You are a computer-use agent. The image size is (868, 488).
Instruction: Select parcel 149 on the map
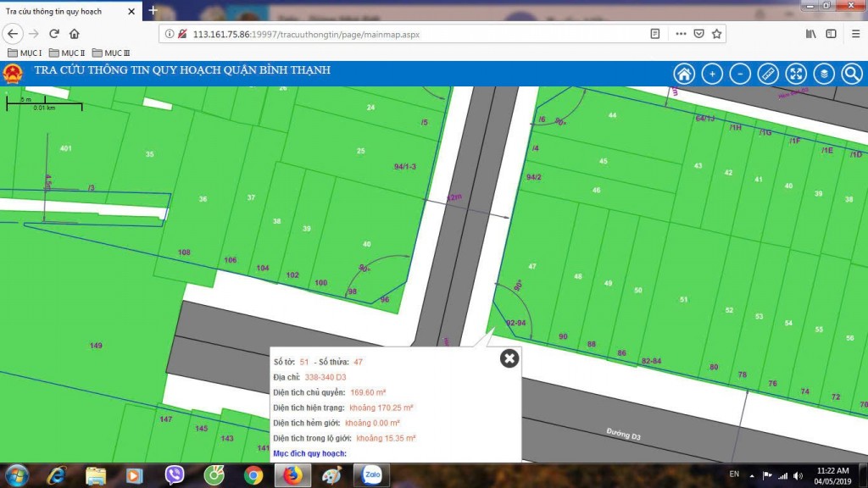96,346
